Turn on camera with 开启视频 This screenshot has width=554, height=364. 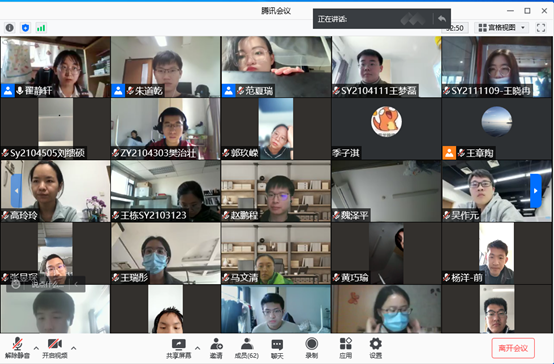pos(55,348)
